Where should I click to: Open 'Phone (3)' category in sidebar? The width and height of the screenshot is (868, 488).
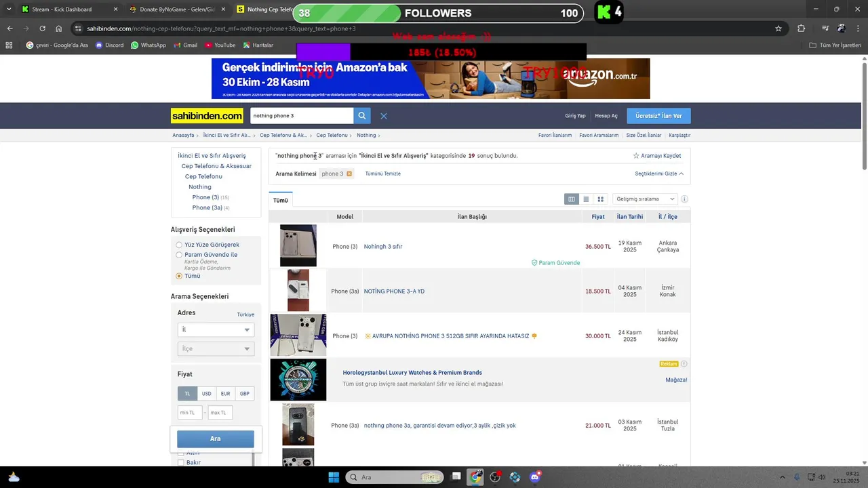[205, 197]
